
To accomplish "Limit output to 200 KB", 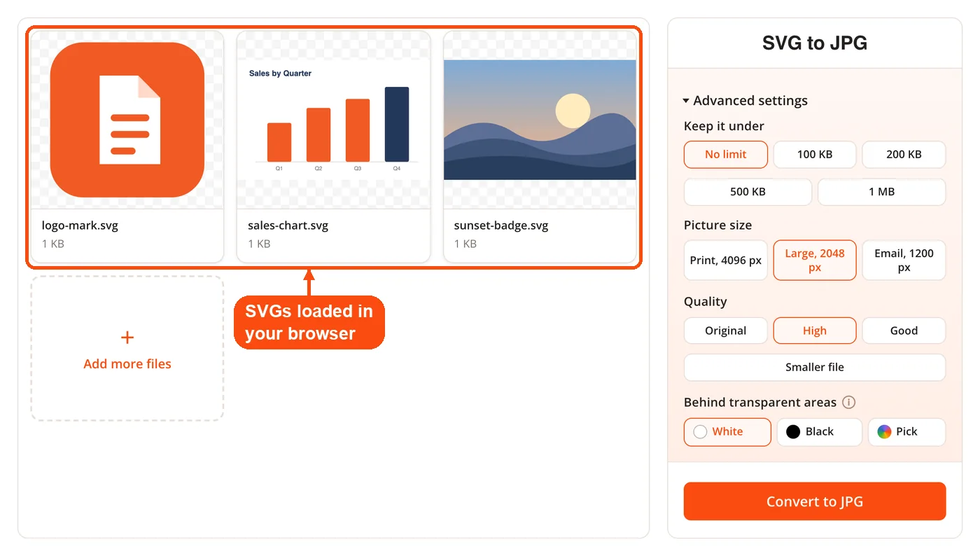I will click(904, 155).
